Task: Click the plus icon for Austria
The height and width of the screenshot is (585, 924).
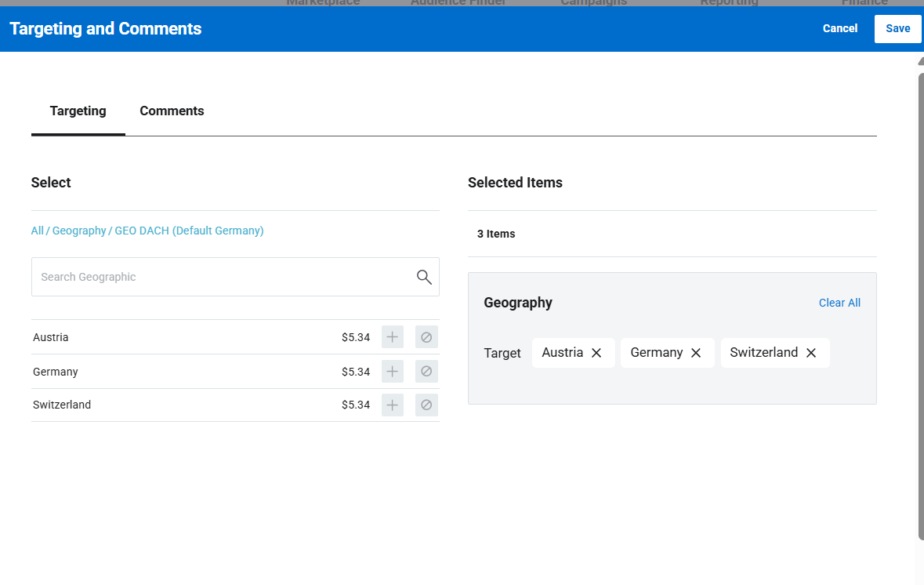Action: click(393, 337)
